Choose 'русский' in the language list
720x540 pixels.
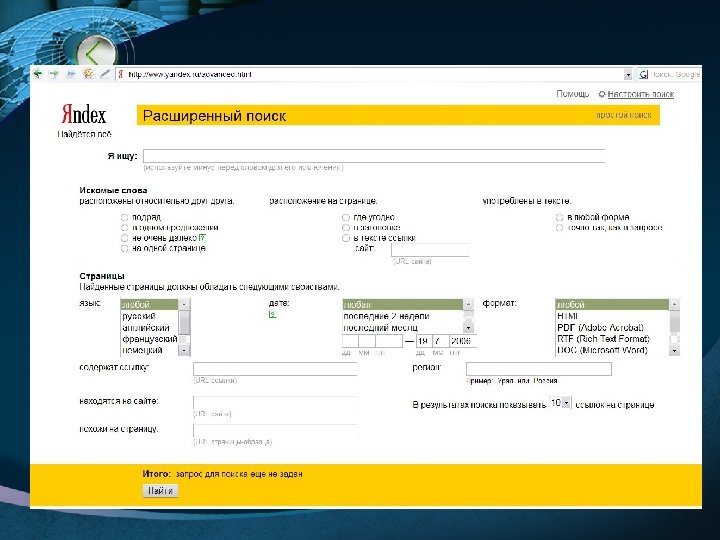[x=149, y=316]
